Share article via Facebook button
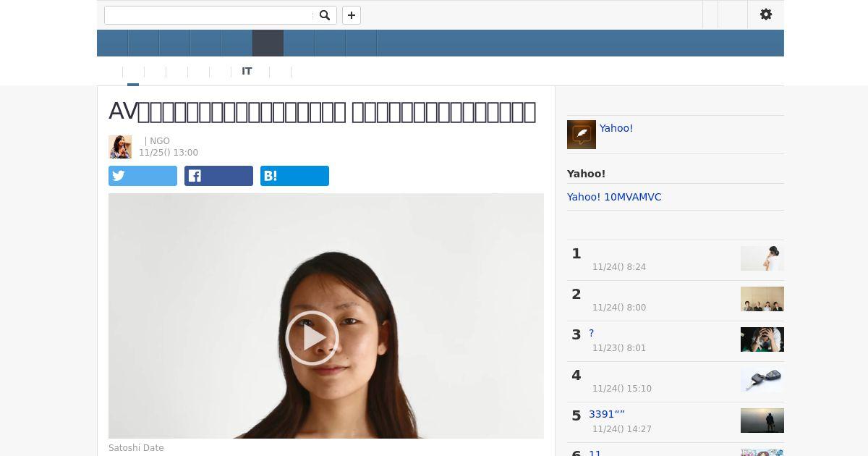Viewport: 868px width, 456px height. pos(218,176)
